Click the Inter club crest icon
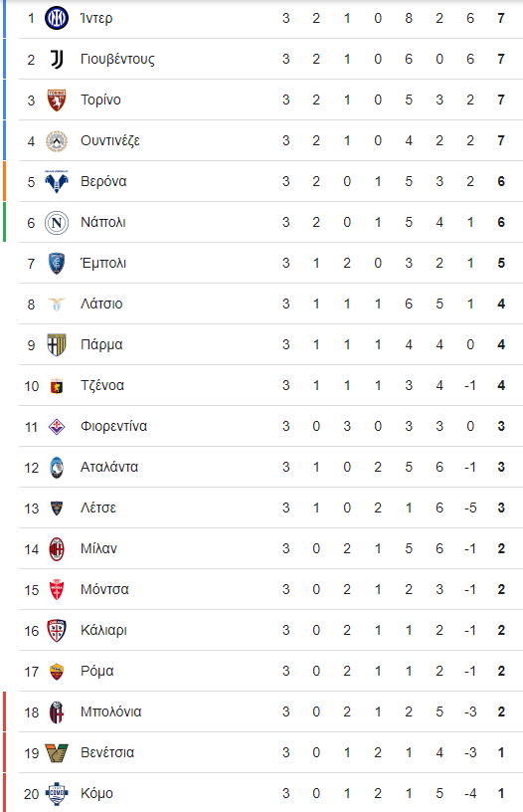Viewport: 523px width, 812px height. pos(57,18)
